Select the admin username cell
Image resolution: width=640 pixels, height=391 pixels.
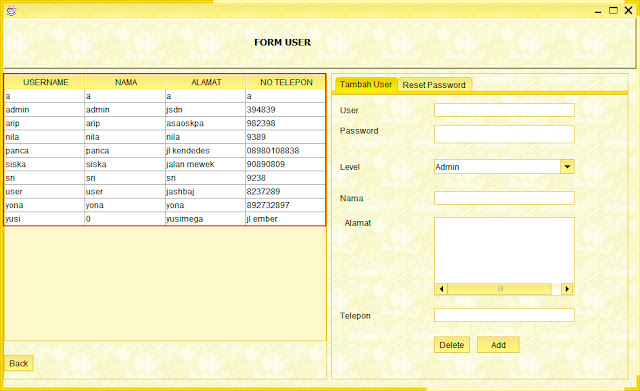pyautogui.click(x=44, y=109)
